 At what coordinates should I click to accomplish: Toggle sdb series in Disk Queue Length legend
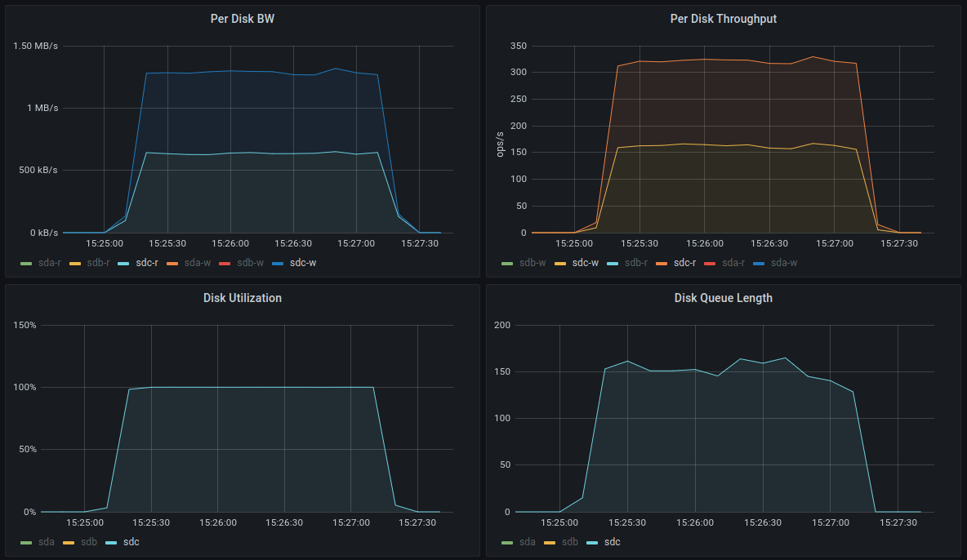(x=570, y=542)
